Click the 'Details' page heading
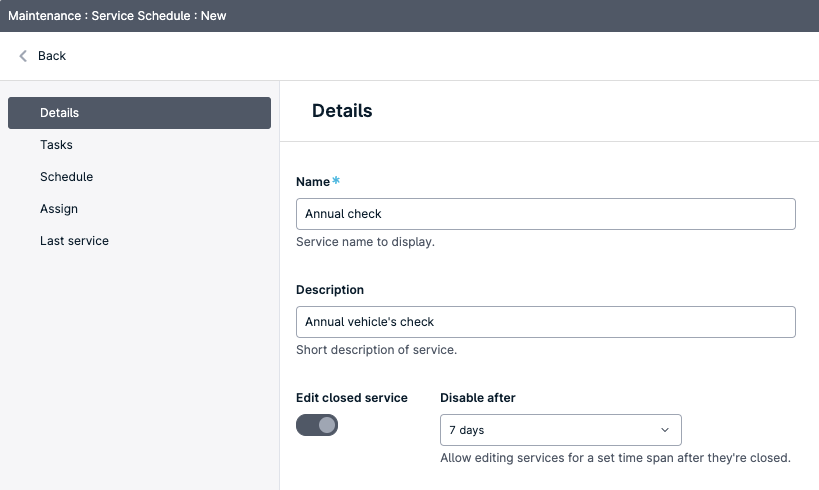 [342, 111]
